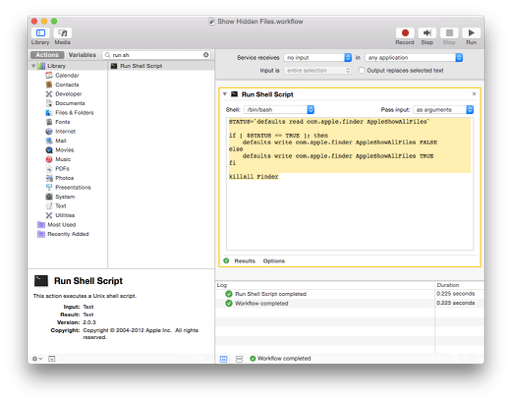Click the actions search field
The image size is (512, 403).
tap(156, 55)
